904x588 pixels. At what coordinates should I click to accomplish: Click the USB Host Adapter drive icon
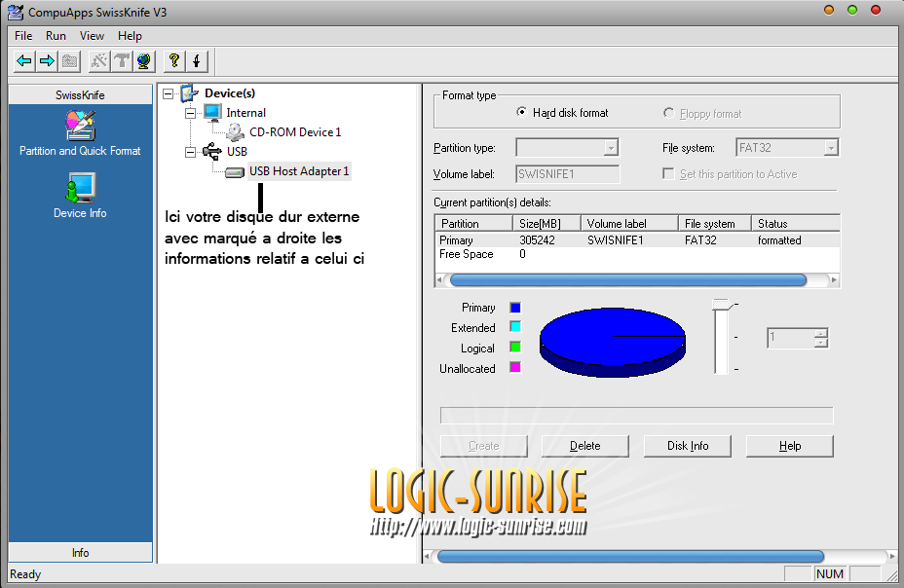[235, 171]
